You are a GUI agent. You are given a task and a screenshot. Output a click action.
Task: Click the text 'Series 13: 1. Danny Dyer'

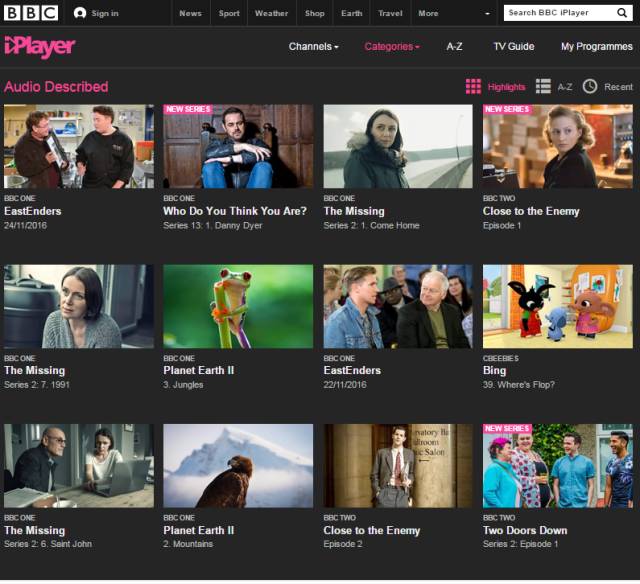point(213,225)
